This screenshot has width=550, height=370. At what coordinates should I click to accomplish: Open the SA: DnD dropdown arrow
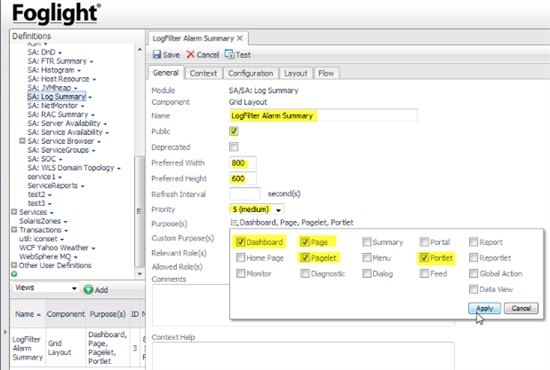[60, 53]
